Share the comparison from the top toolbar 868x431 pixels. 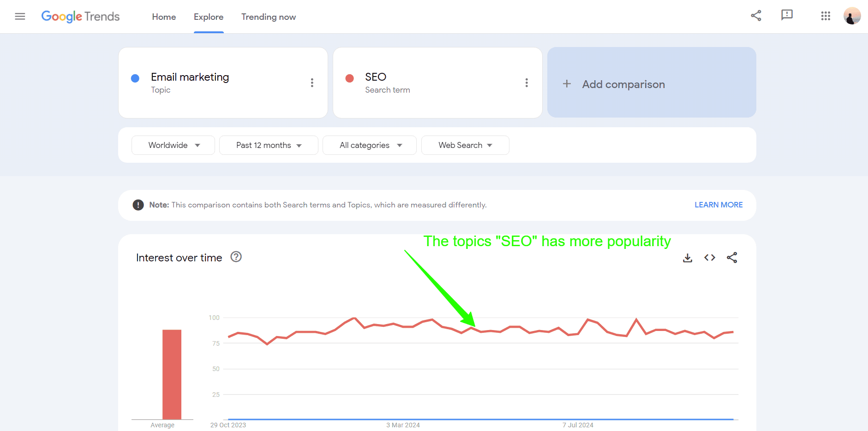(756, 15)
